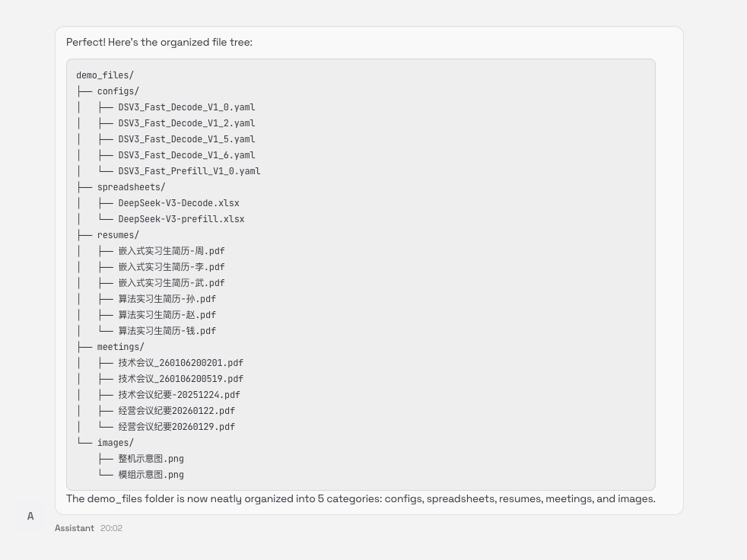Select the meetings/ folder line

(120, 347)
